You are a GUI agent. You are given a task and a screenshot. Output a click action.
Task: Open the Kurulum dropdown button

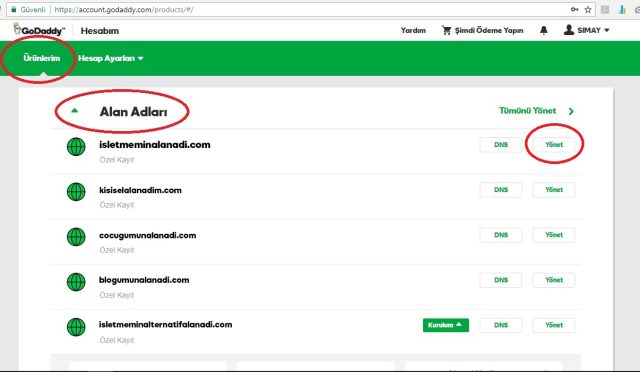coord(446,325)
